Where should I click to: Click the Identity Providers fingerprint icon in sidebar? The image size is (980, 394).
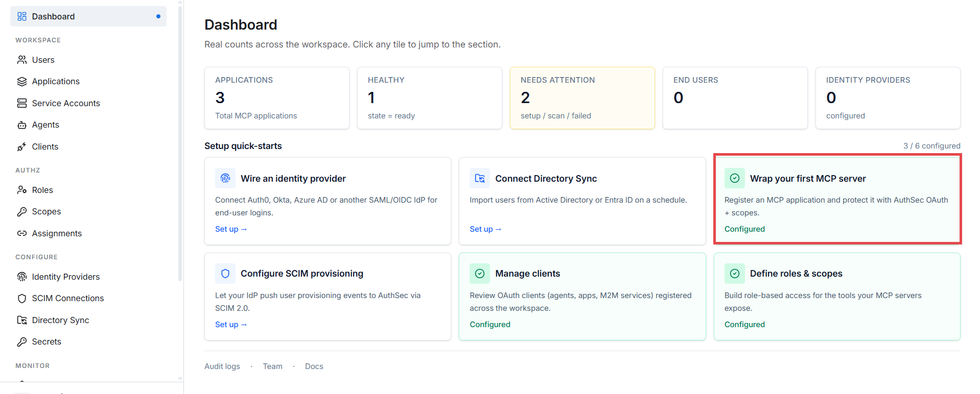pyautogui.click(x=22, y=277)
